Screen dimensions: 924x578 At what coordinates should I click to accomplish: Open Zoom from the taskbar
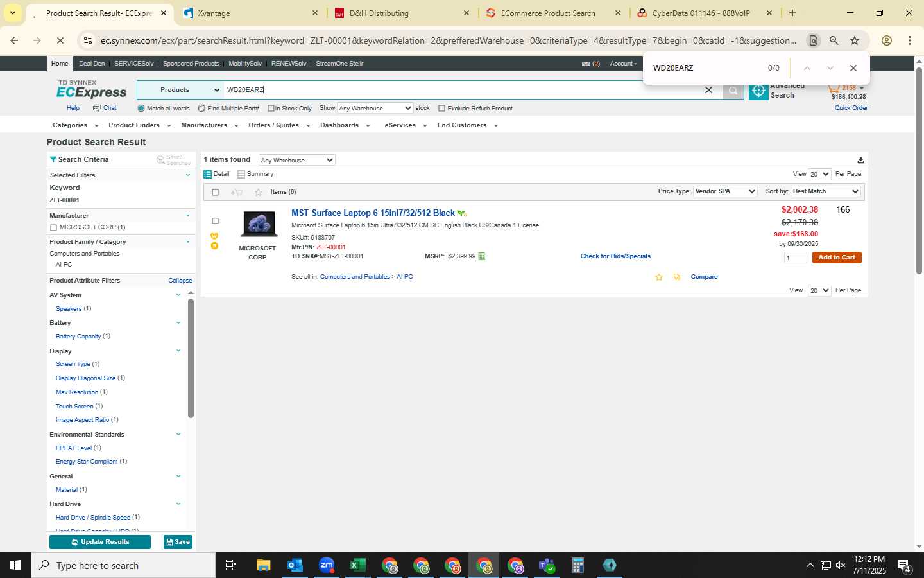click(326, 565)
